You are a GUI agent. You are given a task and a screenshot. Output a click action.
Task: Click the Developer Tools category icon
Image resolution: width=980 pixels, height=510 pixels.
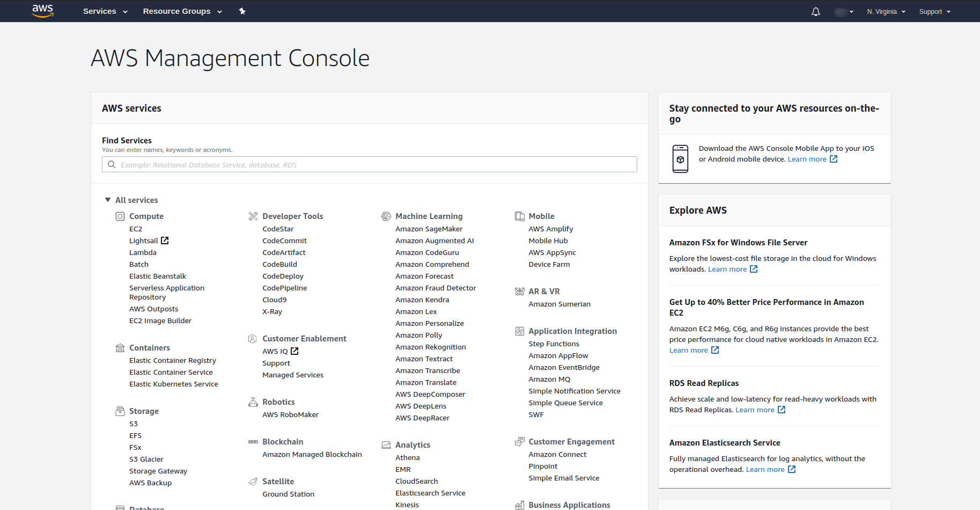coord(253,216)
